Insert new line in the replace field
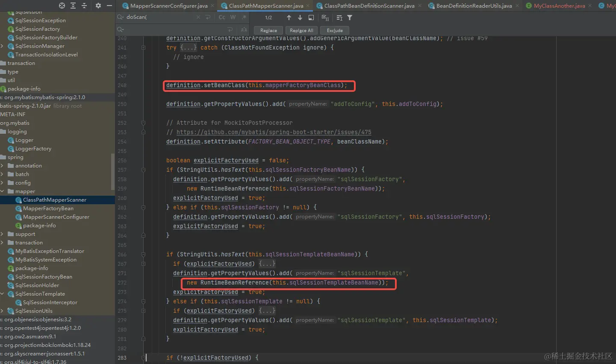 pos(230,29)
